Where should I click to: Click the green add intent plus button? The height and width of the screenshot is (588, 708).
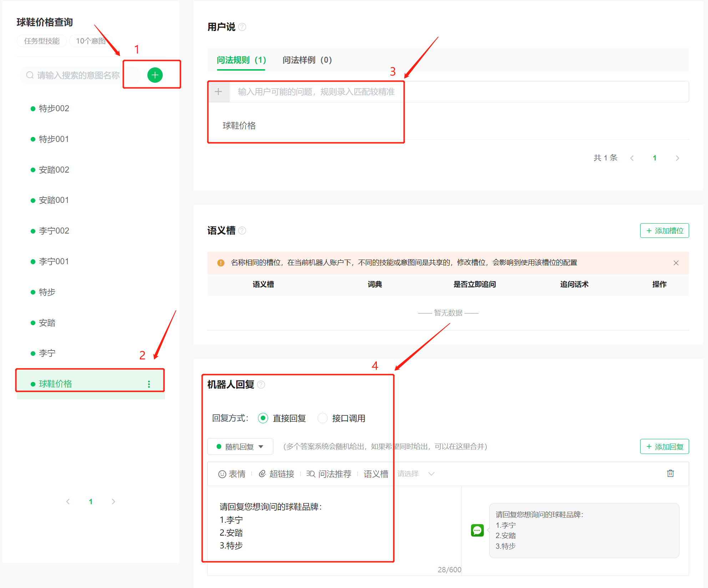(155, 75)
